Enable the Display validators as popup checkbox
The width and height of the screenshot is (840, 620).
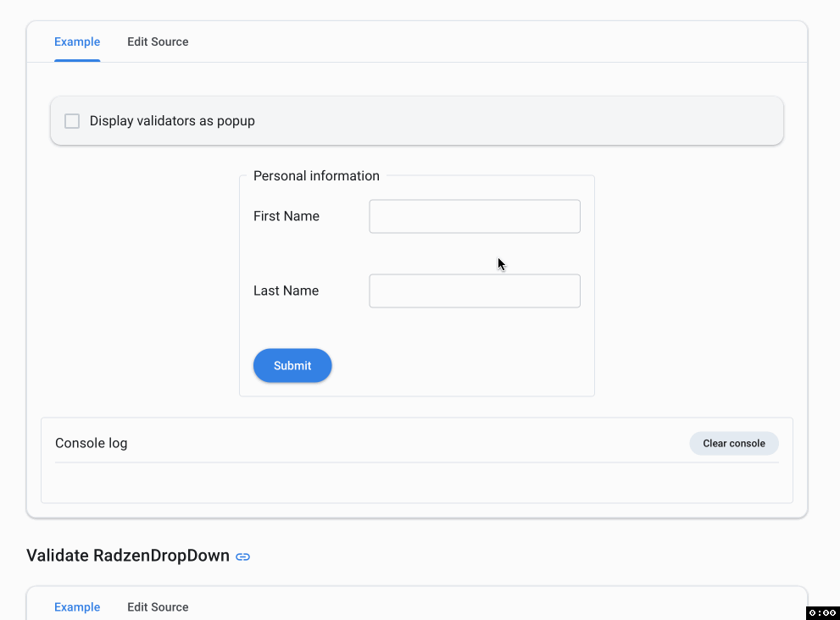tap(72, 121)
